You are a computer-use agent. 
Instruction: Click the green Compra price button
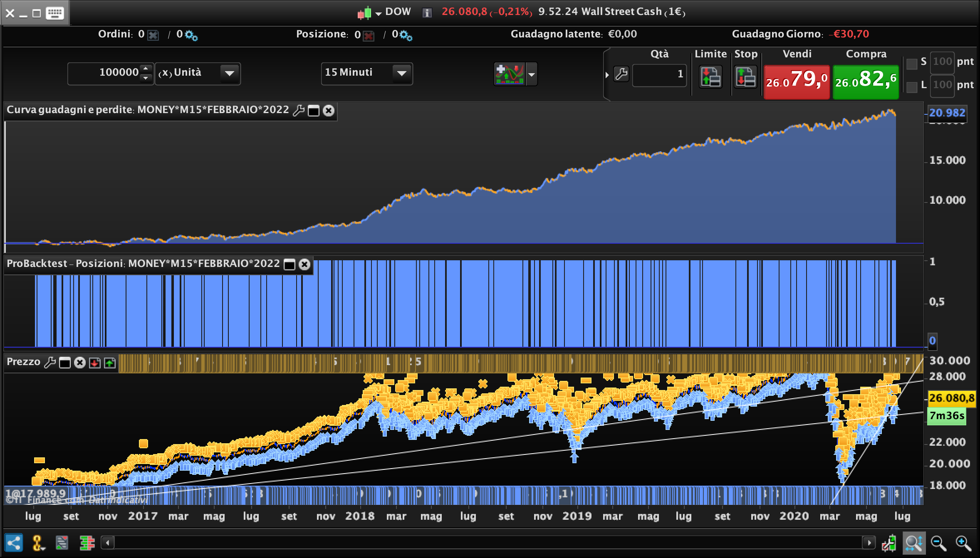coord(865,81)
